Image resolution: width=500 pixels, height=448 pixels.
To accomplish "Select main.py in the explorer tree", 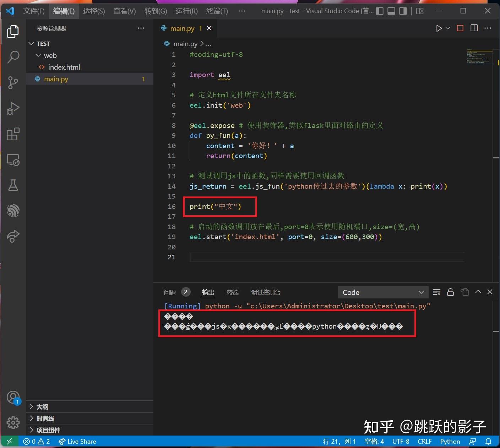I will click(90, 79).
